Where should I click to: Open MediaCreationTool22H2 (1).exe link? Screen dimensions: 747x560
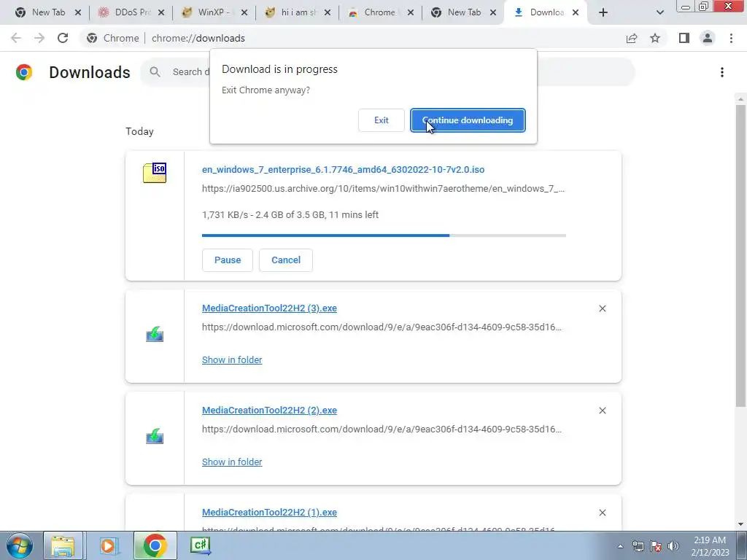[x=269, y=513]
